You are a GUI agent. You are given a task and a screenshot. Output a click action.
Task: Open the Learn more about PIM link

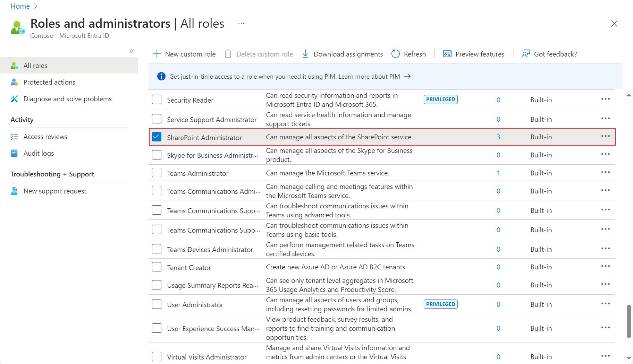(370, 76)
